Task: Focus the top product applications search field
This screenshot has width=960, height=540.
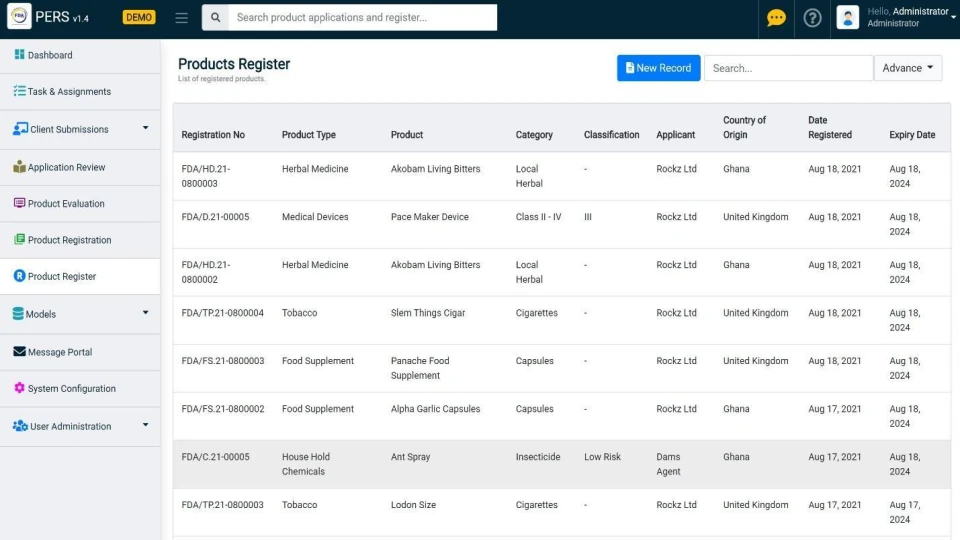Action: tap(362, 18)
